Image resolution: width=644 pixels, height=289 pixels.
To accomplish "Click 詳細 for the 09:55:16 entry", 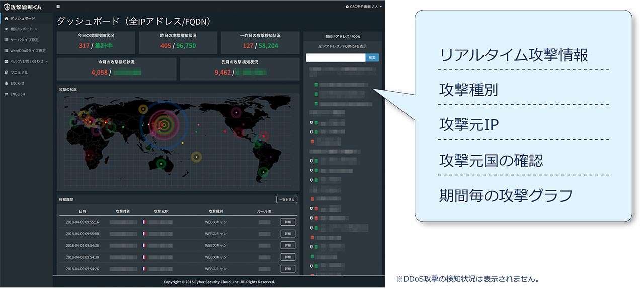I will click(x=288, y=222).
